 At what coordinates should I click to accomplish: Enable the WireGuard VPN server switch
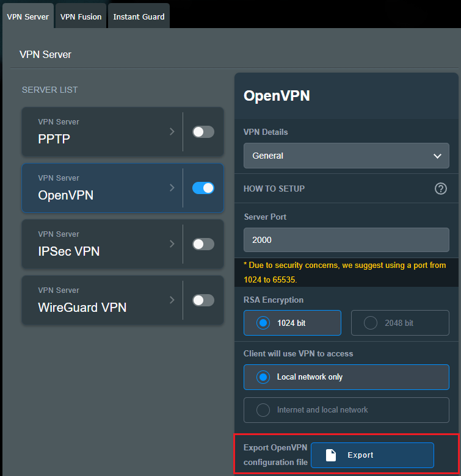(203, 300)
